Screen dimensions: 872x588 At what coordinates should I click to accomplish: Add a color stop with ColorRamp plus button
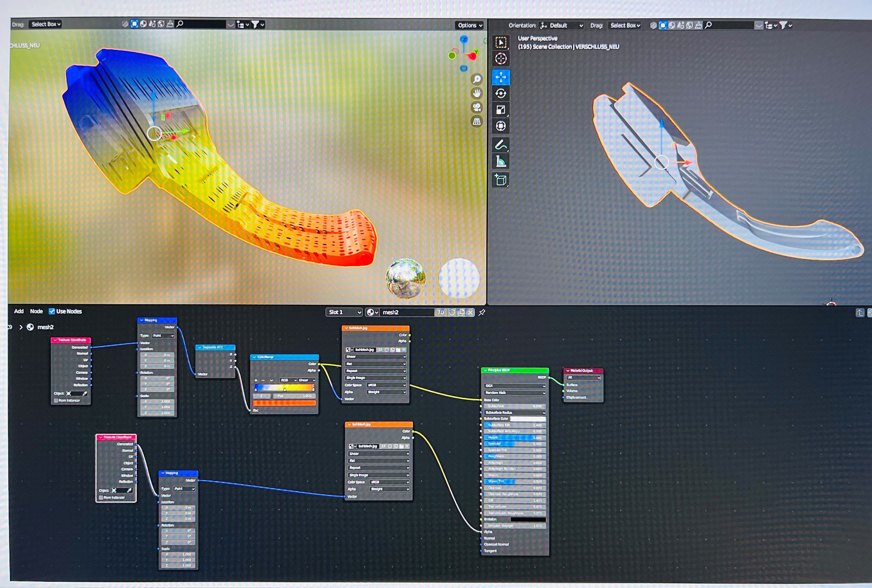256,380
